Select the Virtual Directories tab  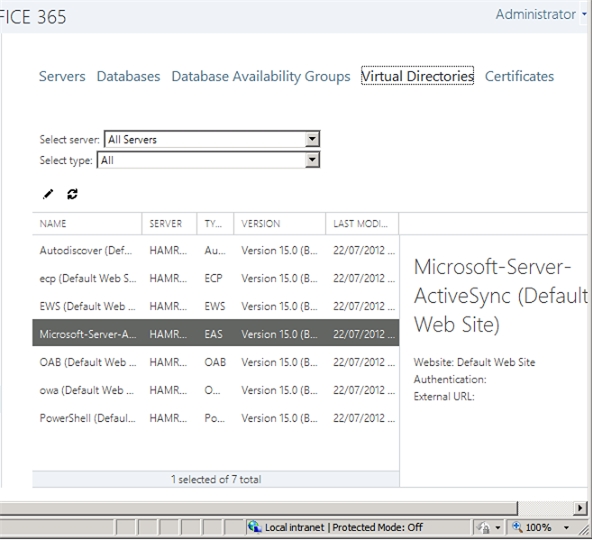[417, 76]
